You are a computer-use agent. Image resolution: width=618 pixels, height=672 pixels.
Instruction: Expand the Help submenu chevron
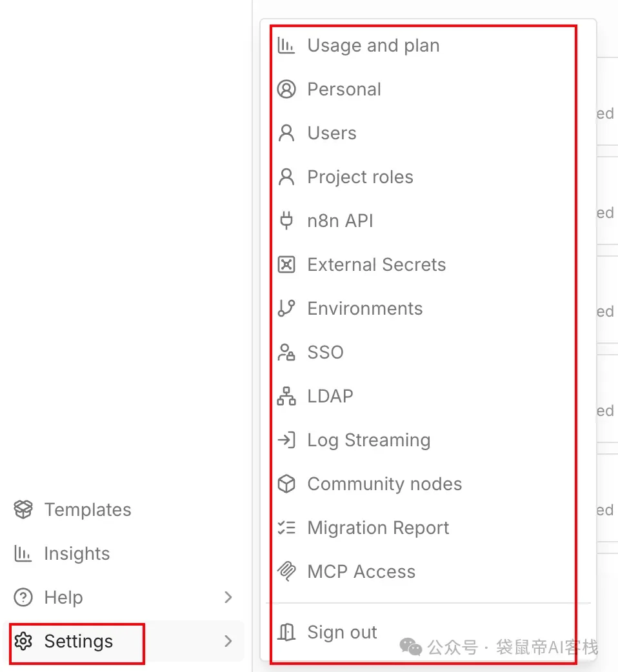point(228,597)
